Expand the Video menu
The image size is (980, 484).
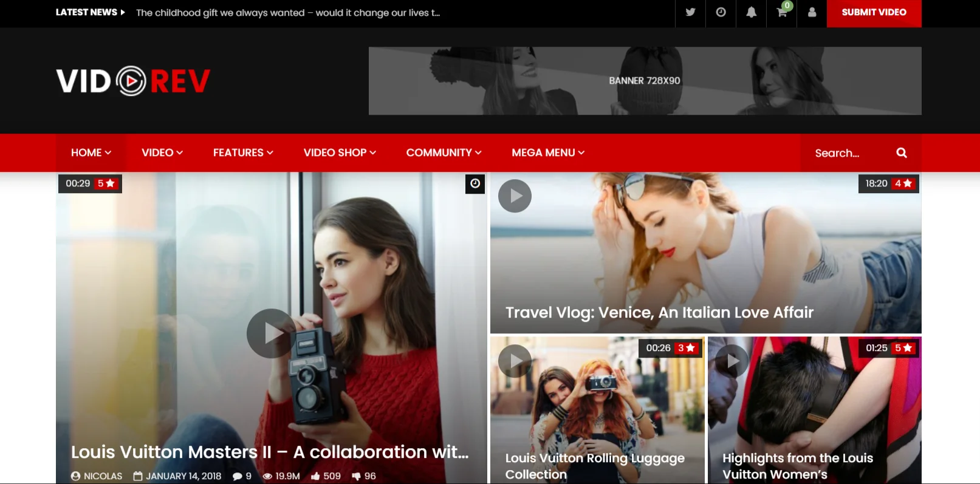click(162, 152)
